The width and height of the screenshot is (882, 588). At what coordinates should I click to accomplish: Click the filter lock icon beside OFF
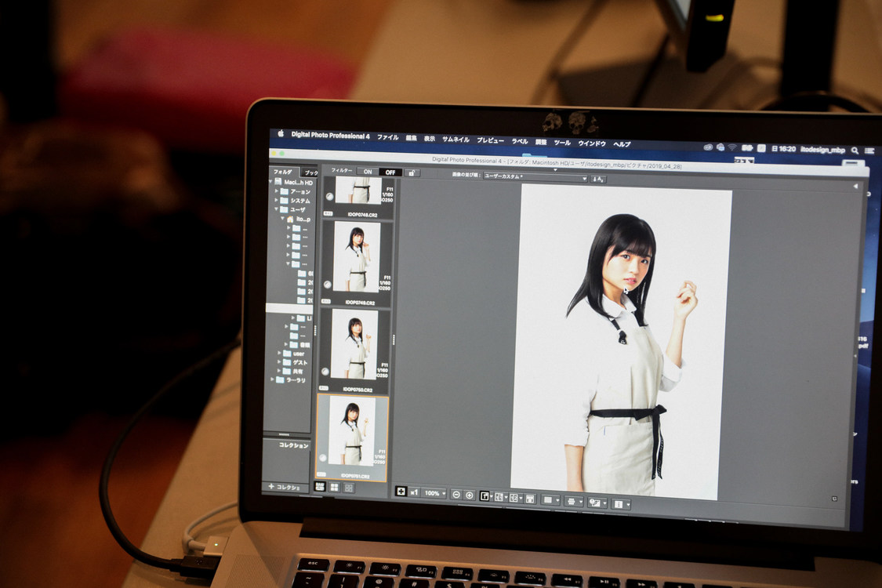[412, 172]
